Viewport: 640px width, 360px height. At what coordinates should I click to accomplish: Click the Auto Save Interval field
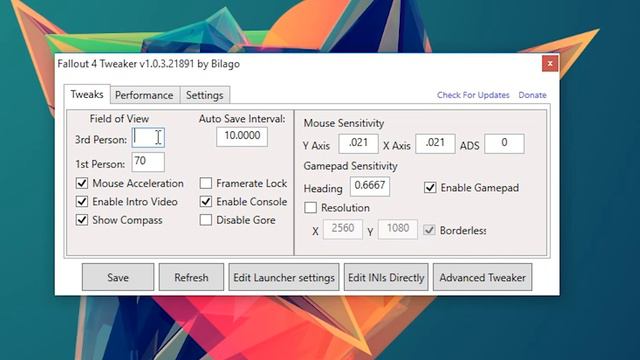242,136
